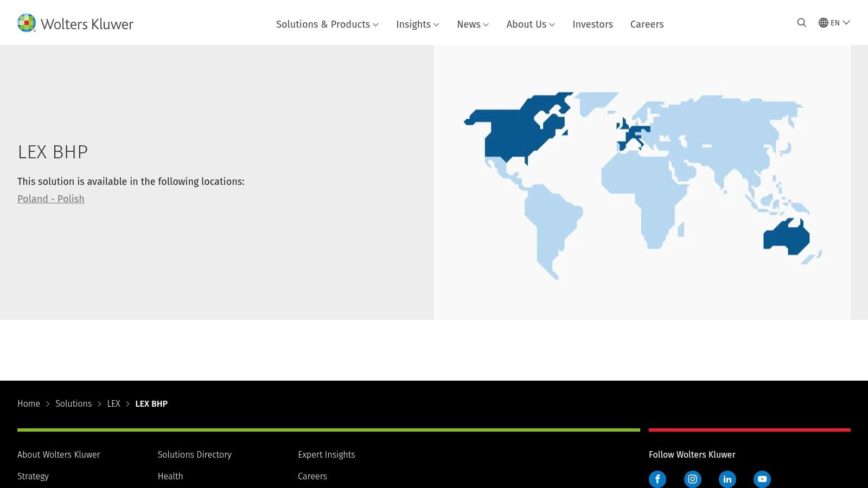The width and height of the screenshot is (868, 488).
Task: Open Health footer link
Action: click(x=170, y=477)
